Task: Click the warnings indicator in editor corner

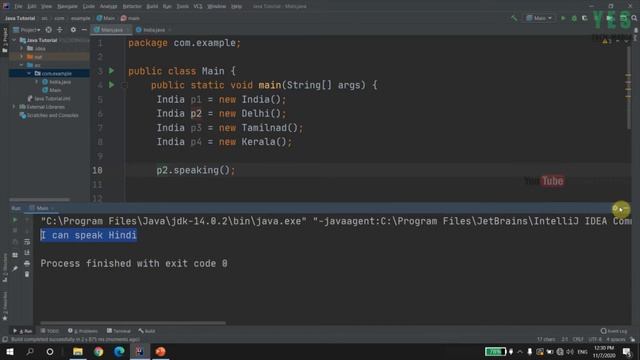Action: tap(607, 41)
